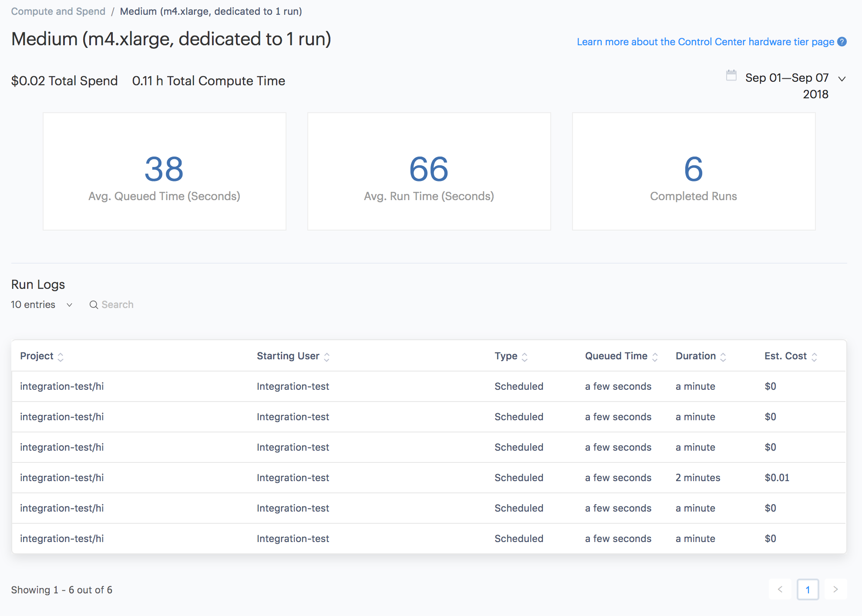
Task: Open Learn more about Control Center link
Action: coord(706,42)
